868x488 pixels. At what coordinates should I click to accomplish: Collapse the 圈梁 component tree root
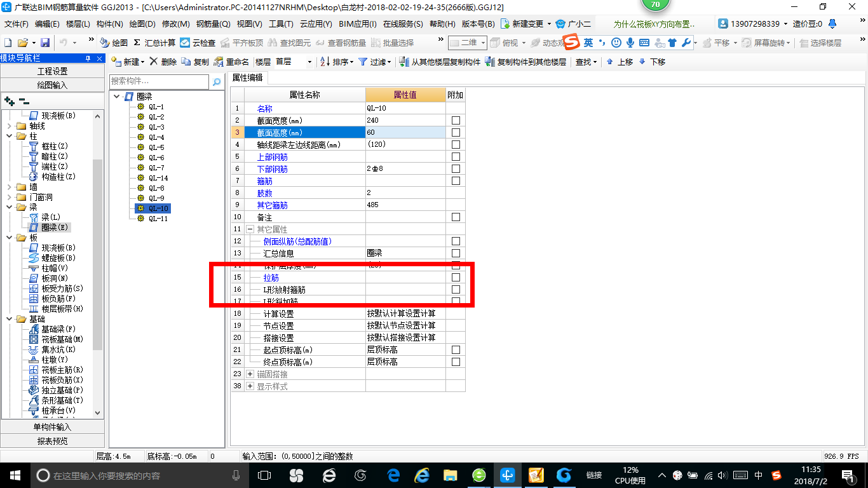(117, 97)
